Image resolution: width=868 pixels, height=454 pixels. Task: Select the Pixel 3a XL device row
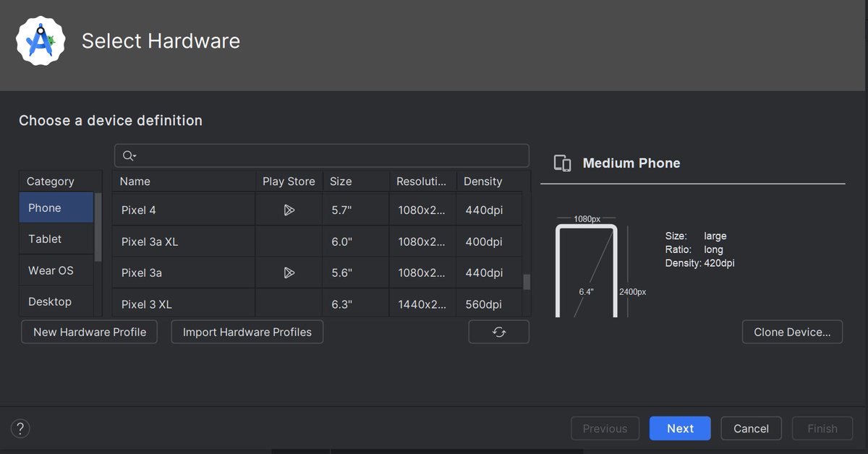coord(318,241)
